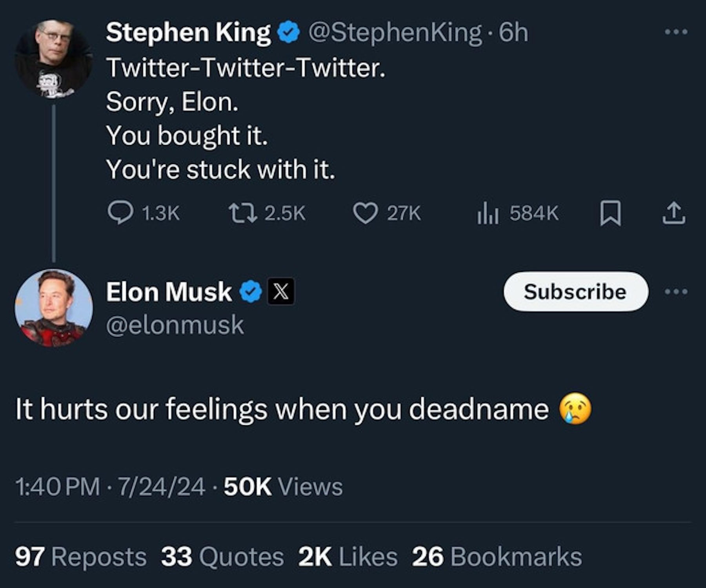Like Stephen King's tweet with the heart icon
This screenshot has height=588, width=706.
[x=365, y=213]
